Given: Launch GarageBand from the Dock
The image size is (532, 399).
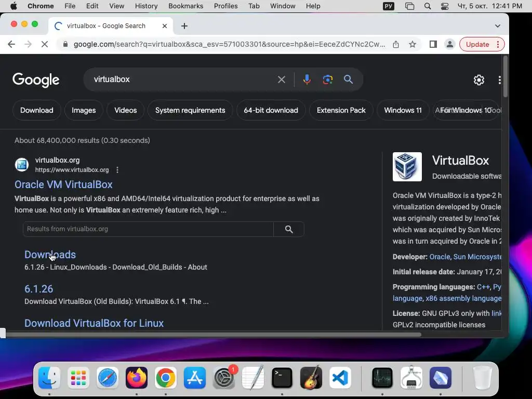Looking at the screenshot, I should [311, 378].
